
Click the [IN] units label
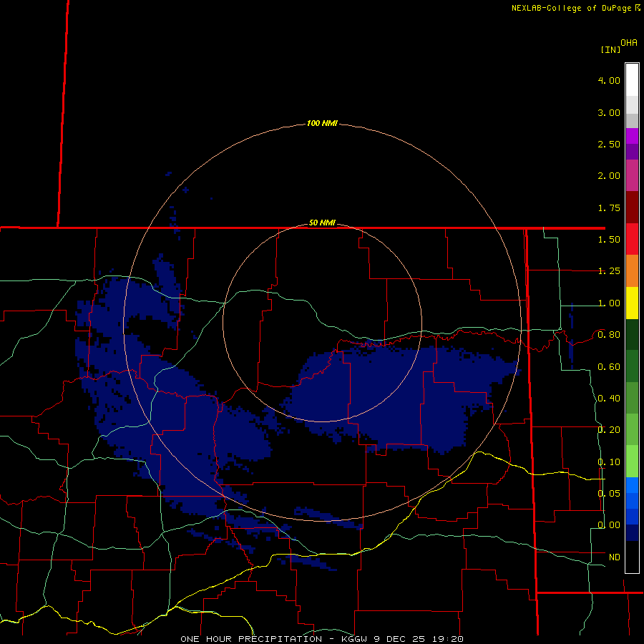610,49
